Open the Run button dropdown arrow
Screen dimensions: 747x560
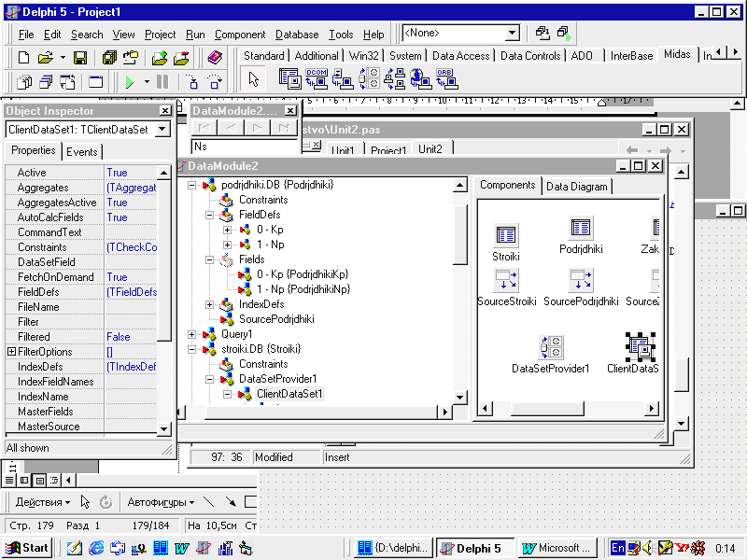(x=147, y=82)
